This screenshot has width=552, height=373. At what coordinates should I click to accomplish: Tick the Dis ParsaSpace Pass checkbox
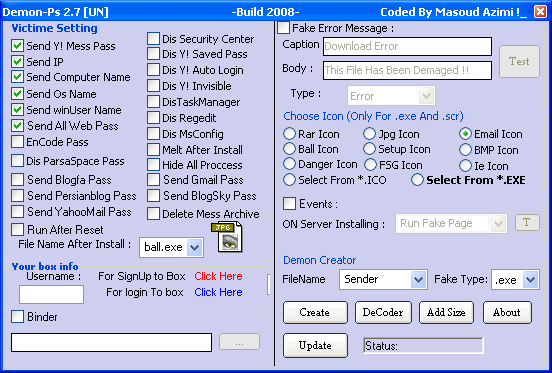tap(17, 160)
